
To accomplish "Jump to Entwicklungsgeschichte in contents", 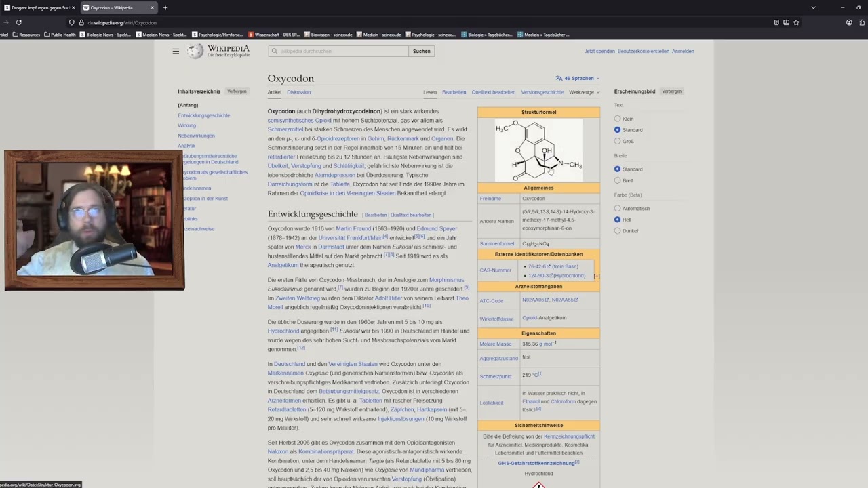I will coord(203,115).
